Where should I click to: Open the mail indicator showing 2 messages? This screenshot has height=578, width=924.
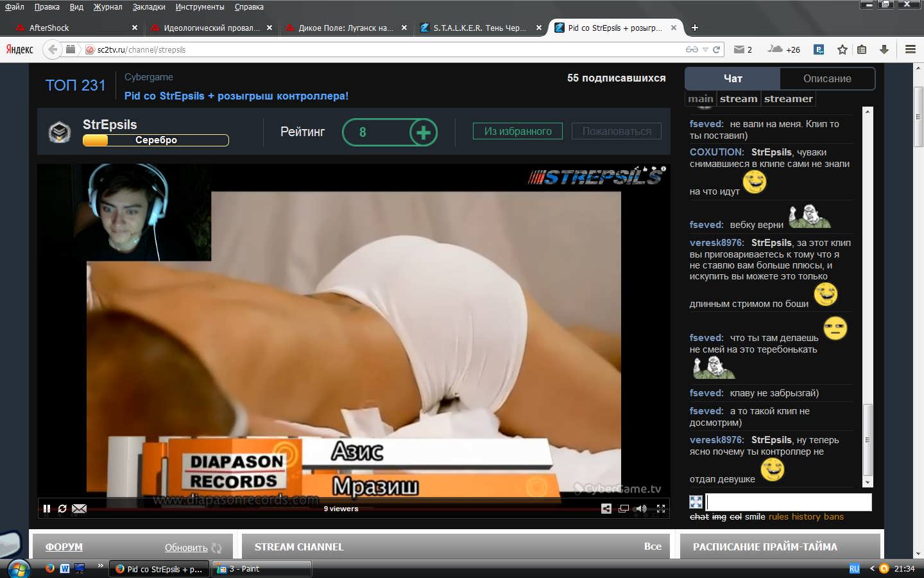[742, 49]
